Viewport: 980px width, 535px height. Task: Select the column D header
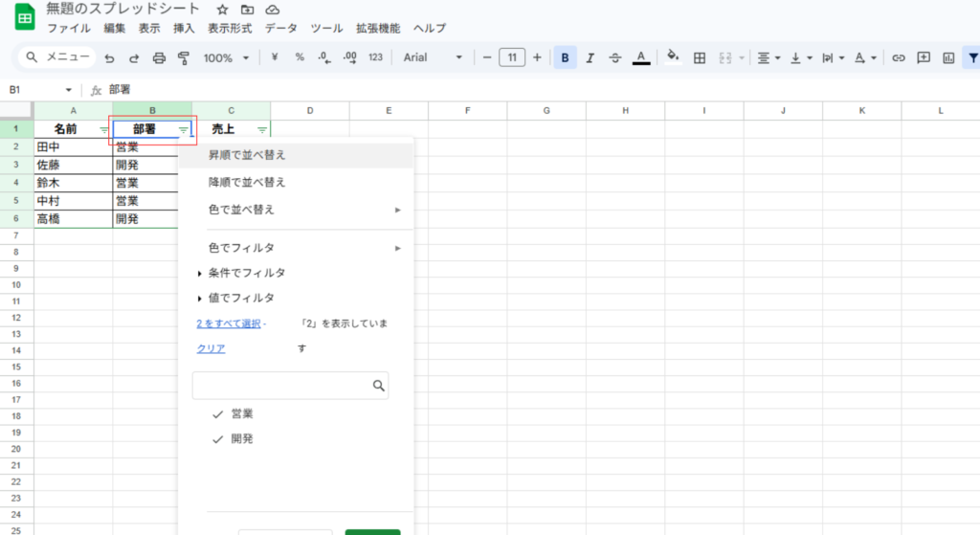tap(310, 111)
